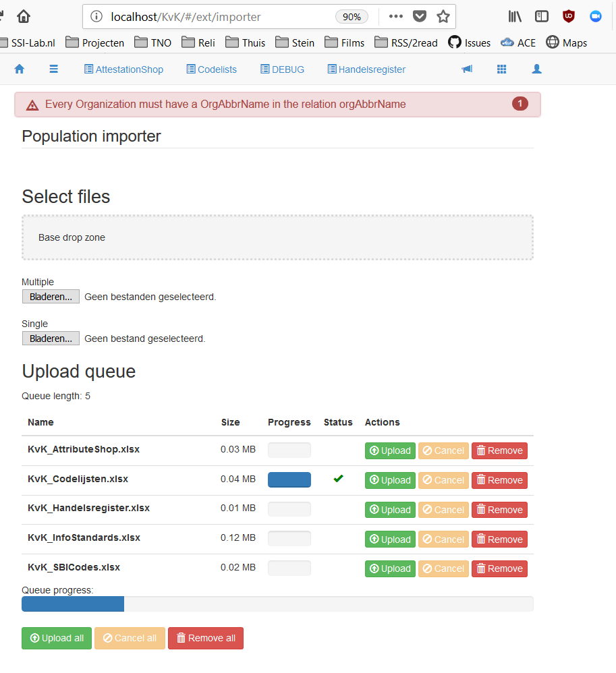616x673 pixels.
Task: Remove KvK_Handelsregister.xlsx from queue
Action: 499,510
